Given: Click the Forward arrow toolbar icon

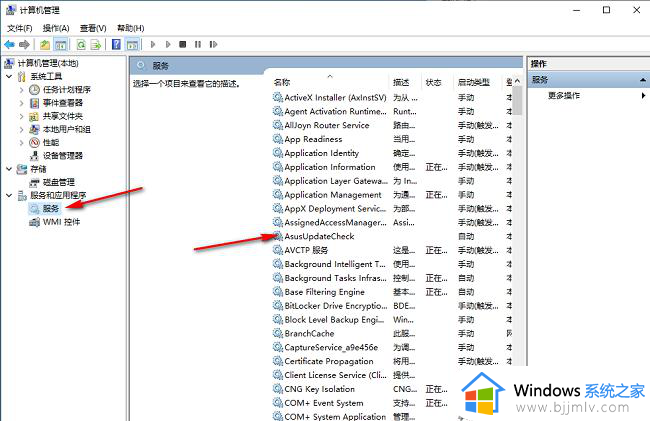Looking at the screenshot, I should pos(24,44).
